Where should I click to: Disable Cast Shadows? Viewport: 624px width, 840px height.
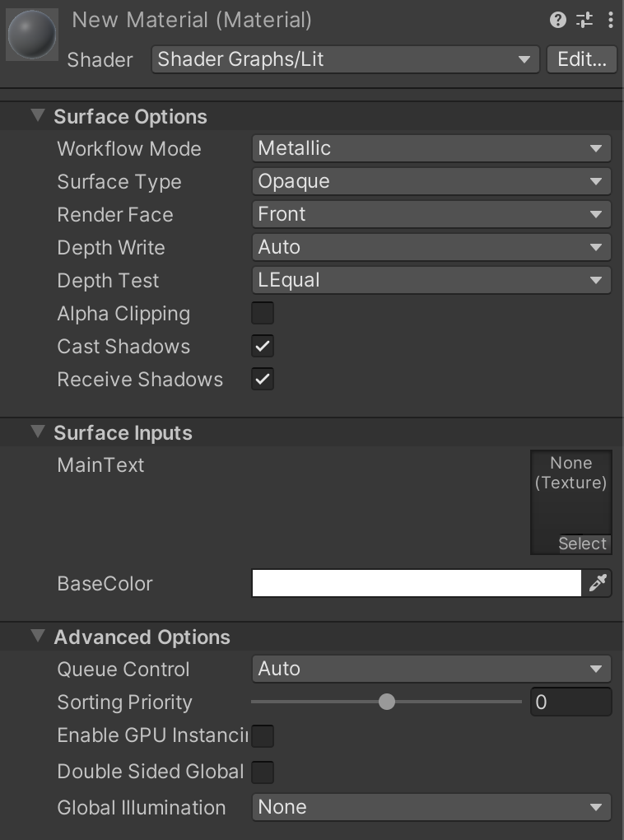click(x=262, y=346)
